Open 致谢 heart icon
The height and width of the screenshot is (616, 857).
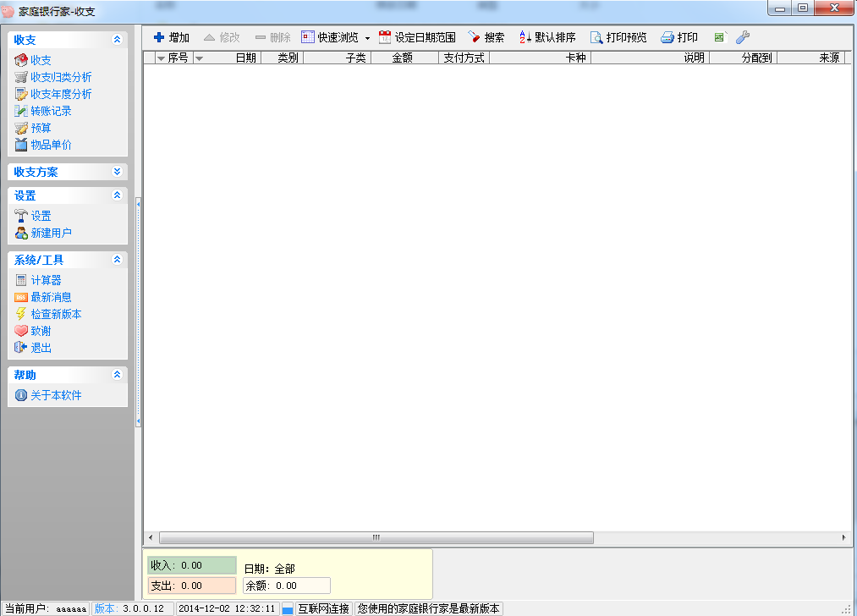pyautogui.click(x=21, y=331)
